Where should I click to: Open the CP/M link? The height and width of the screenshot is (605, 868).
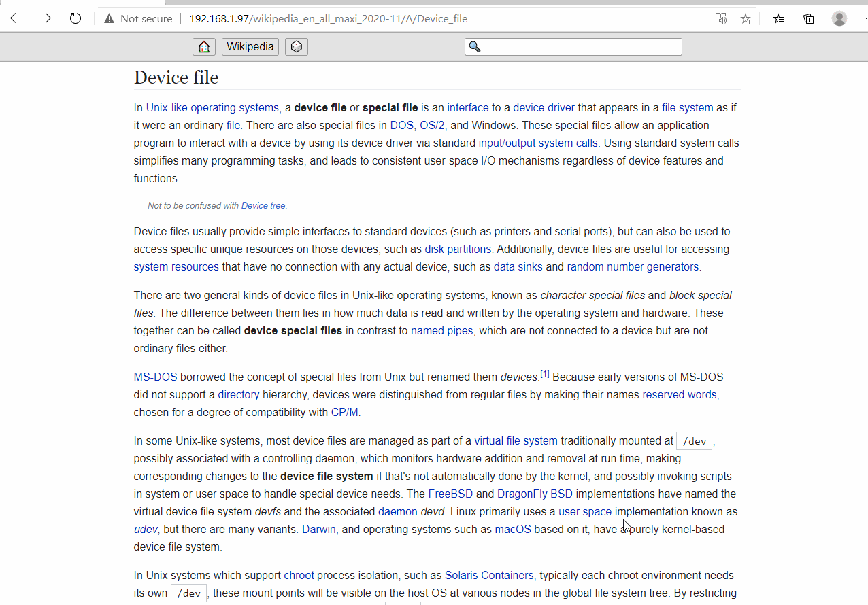point(344,412)
